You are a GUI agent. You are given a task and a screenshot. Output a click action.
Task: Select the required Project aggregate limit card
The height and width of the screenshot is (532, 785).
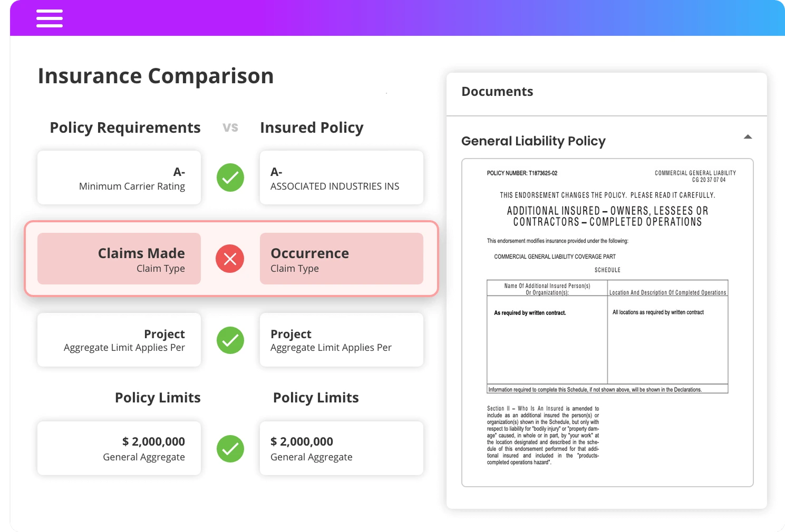[x=119, y=340]
